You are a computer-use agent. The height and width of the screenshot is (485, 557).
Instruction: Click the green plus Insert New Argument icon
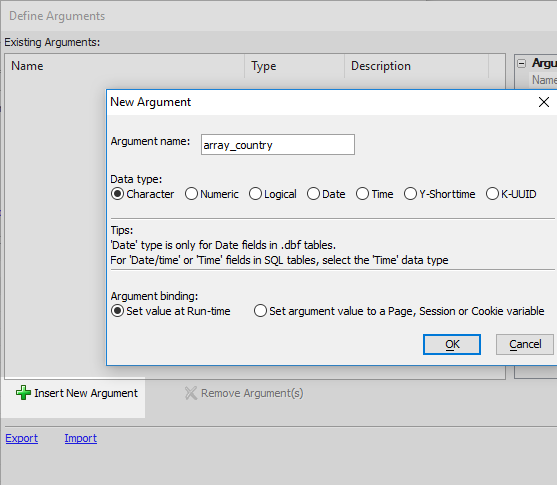(x=23, y=393)
